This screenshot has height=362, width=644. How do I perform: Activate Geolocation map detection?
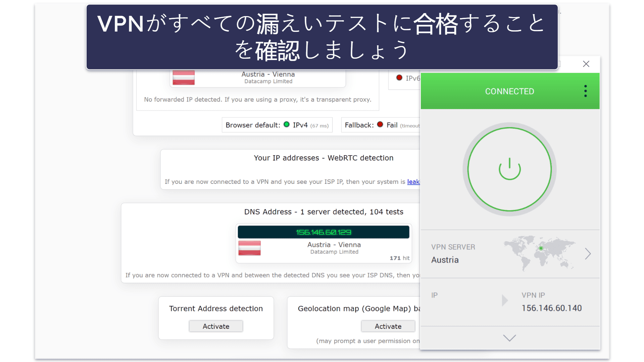point(388,326)
